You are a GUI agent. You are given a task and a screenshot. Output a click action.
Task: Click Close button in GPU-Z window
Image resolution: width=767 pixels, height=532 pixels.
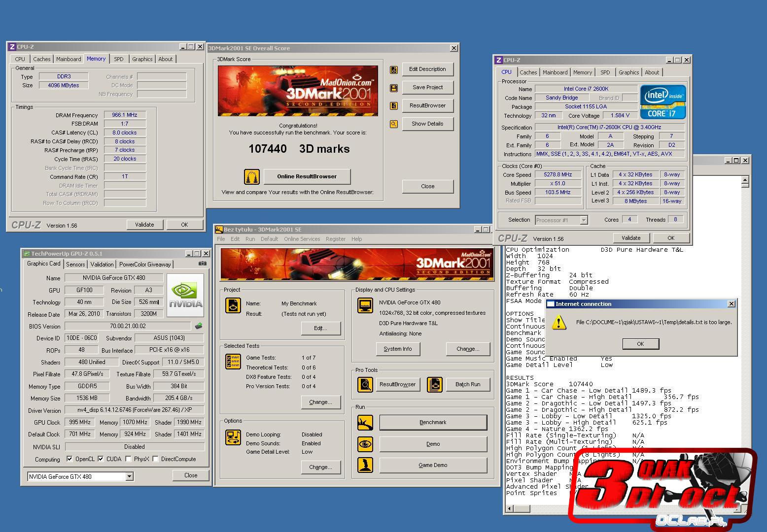tap(191, 475)
